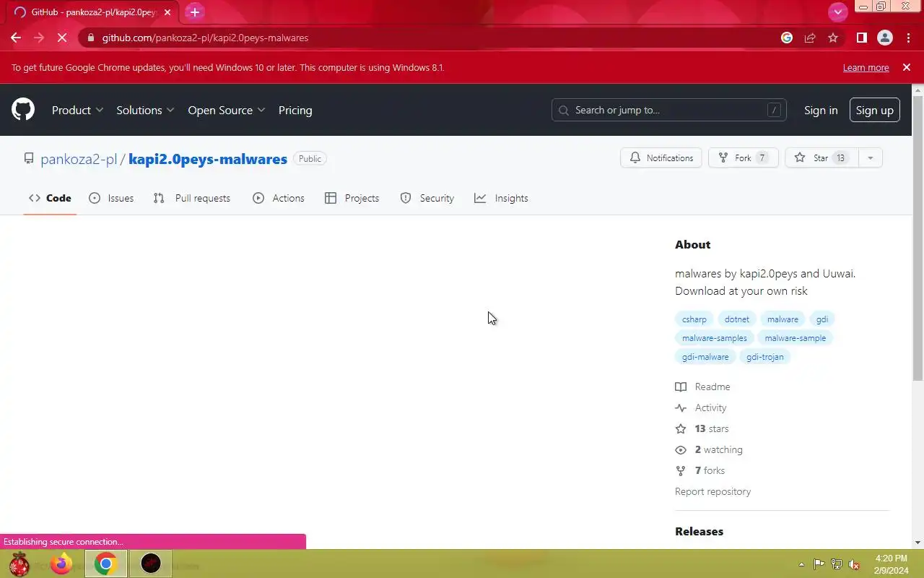Select the gdi topic tag

click(x=822, y=319)
